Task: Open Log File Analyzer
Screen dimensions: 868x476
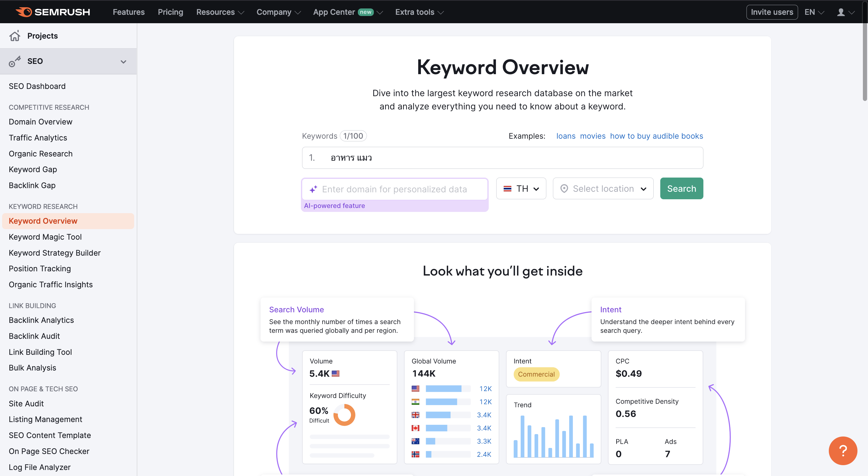Action: (39, 467)
